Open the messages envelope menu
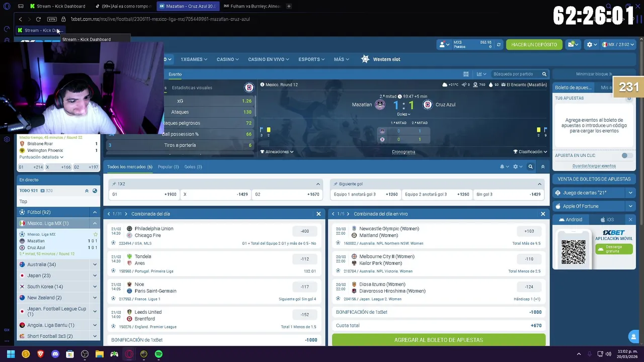This screenshot has width=644, height=362. (x=574, y=45)
